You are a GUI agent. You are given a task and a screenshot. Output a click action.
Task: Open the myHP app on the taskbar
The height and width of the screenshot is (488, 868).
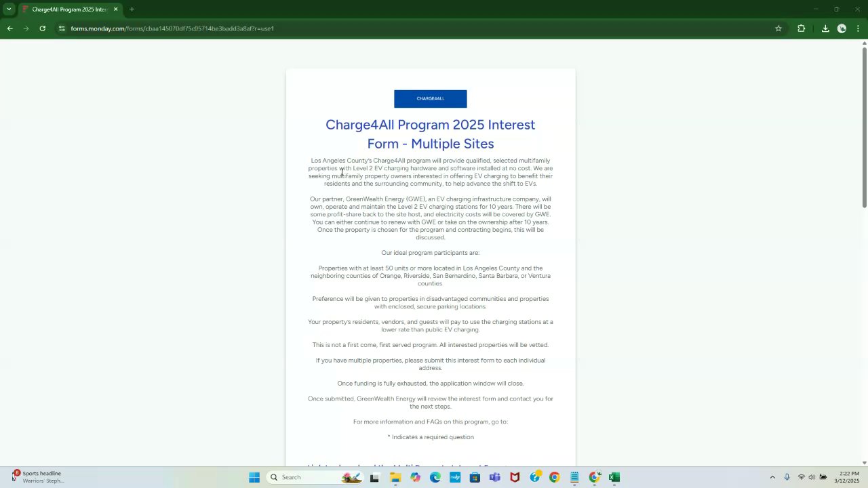click(x=455, y=477)
